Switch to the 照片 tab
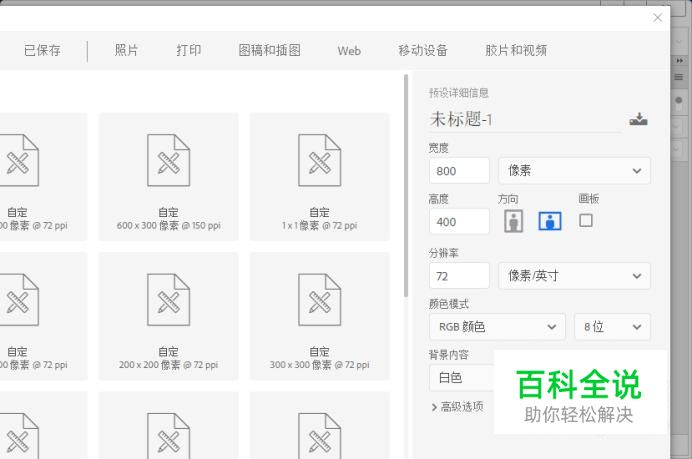 pos(126,50)
